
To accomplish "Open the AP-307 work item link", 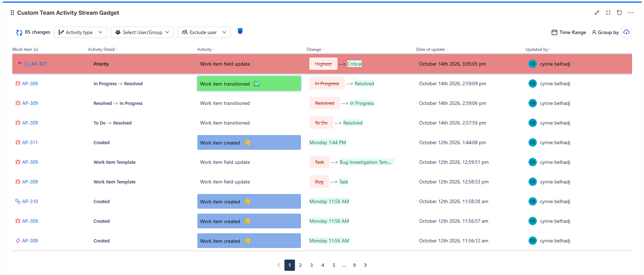I will 39,64.
